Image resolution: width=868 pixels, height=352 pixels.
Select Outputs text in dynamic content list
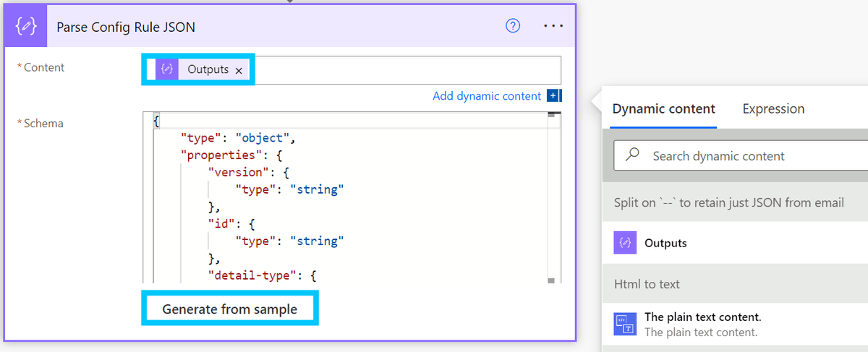click(665, 244)
